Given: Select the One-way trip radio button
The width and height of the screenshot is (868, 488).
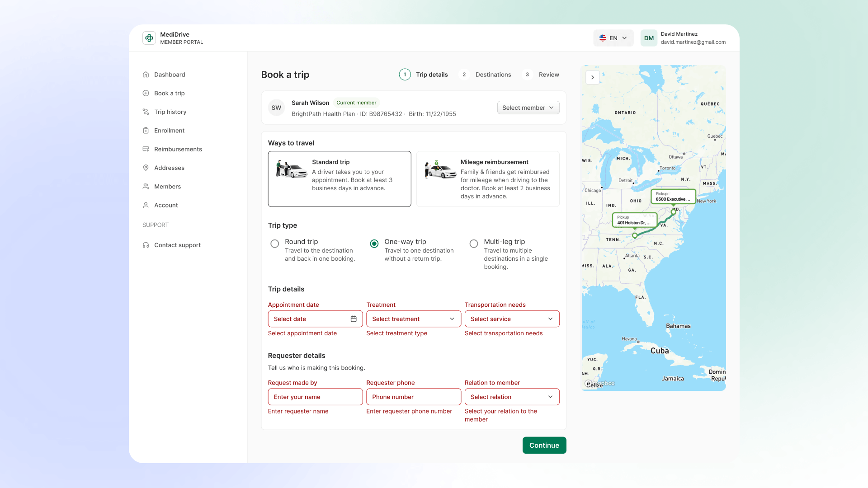Looking at the screenshot, I should click(x=374, y=244).
